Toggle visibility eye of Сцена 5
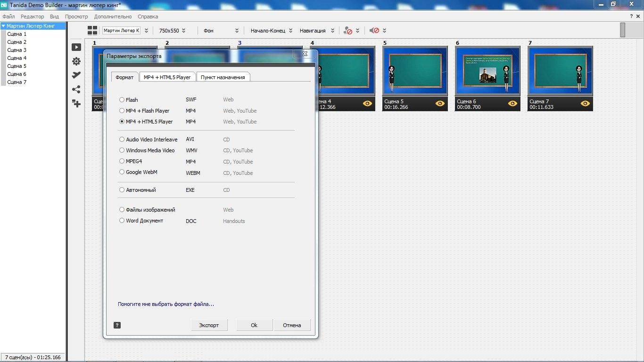 tap(440, 104)
